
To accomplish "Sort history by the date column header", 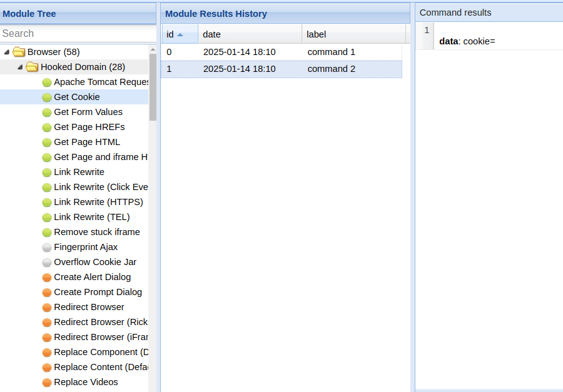I will coord(250,34).
